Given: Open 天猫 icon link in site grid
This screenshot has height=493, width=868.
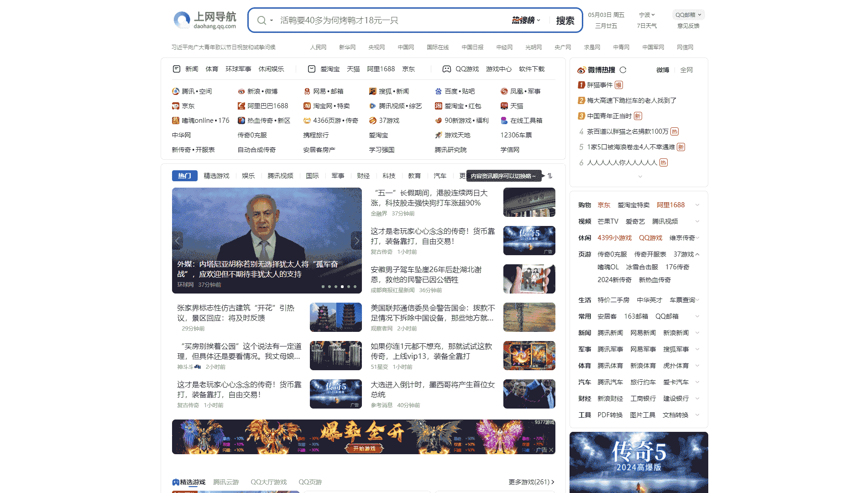Looking at the screenshot, I should 504,106.
